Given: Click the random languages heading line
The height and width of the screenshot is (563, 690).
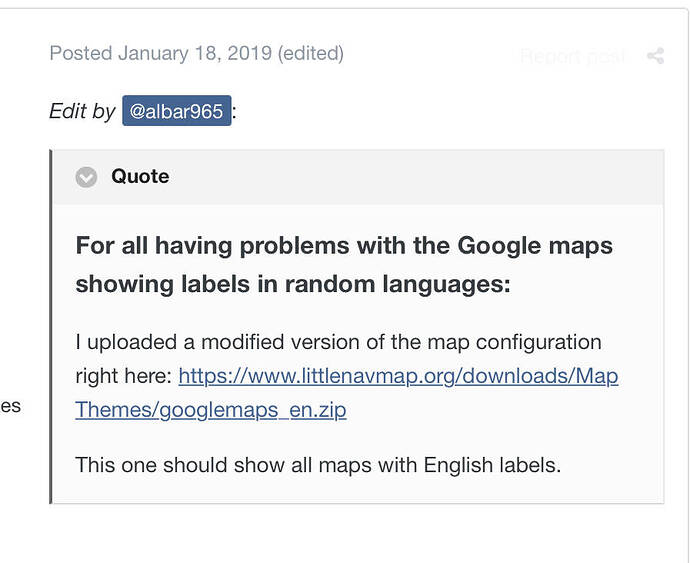Looking at the screenshot, I should (293, 284).
